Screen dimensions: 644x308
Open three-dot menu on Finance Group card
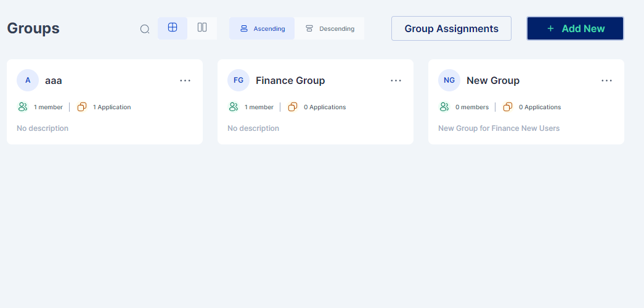(396, 80)
